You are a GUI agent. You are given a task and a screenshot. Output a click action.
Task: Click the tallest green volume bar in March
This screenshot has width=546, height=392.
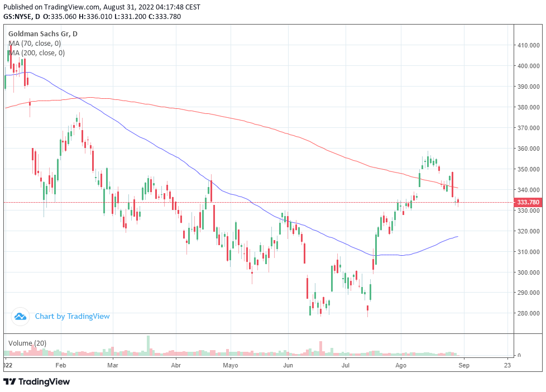[148, 345]
